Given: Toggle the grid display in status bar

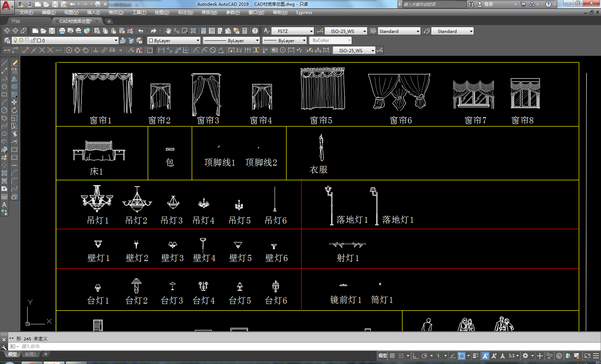Looking at the screenshot, I should (x=392, y=356).
